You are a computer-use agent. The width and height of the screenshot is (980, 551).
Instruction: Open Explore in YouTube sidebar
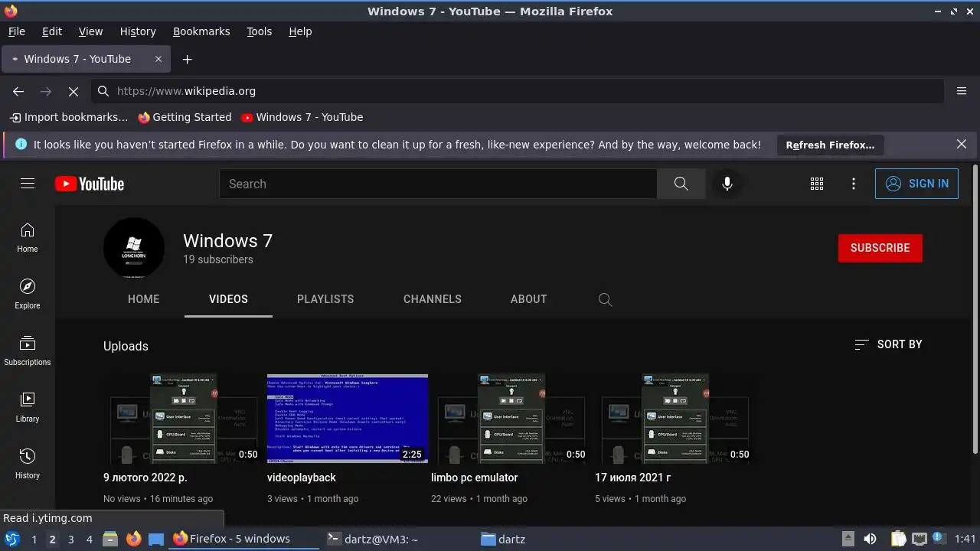point(28,294)
